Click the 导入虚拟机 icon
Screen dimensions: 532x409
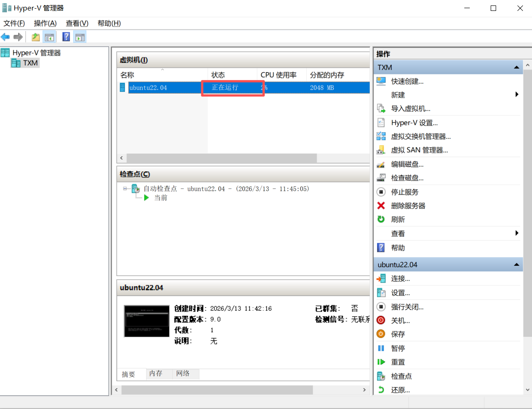(x=381, y=109)
